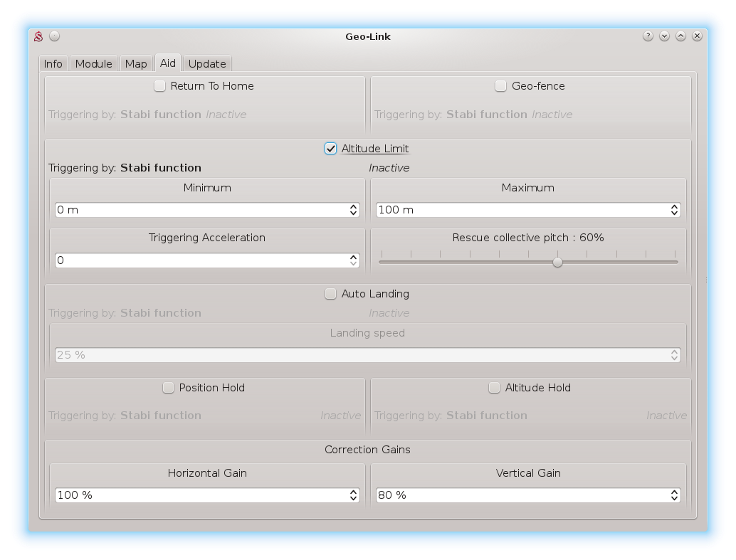Click the Geo-Link app icon in title bar
Screen dimensions: 736x560
pyautogui.click(x=39, y=36)
